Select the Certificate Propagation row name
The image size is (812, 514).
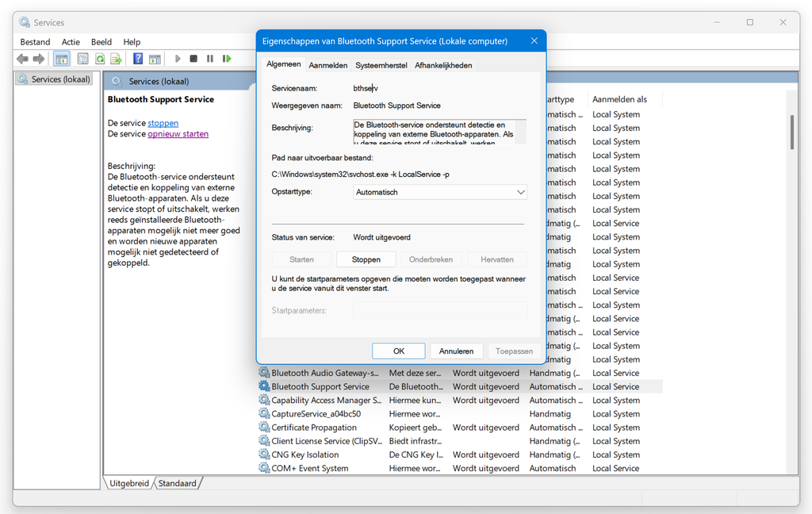tap(314, 428)
